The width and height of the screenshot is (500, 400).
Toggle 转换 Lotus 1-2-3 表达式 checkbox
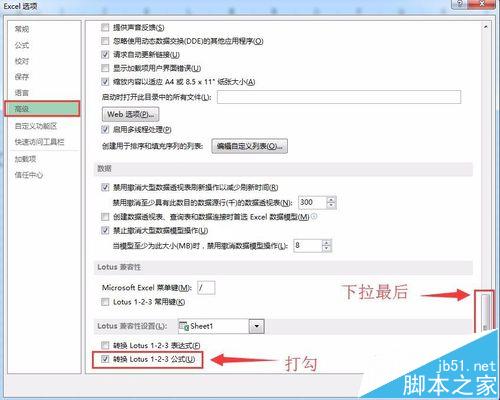point(105,345)
